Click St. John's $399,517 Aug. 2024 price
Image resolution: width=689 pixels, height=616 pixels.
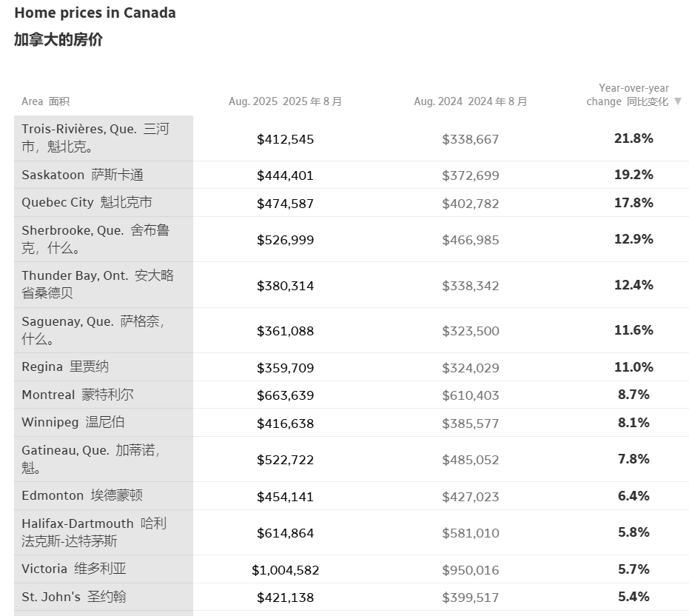pyautogui.click(x=470, y=597)
